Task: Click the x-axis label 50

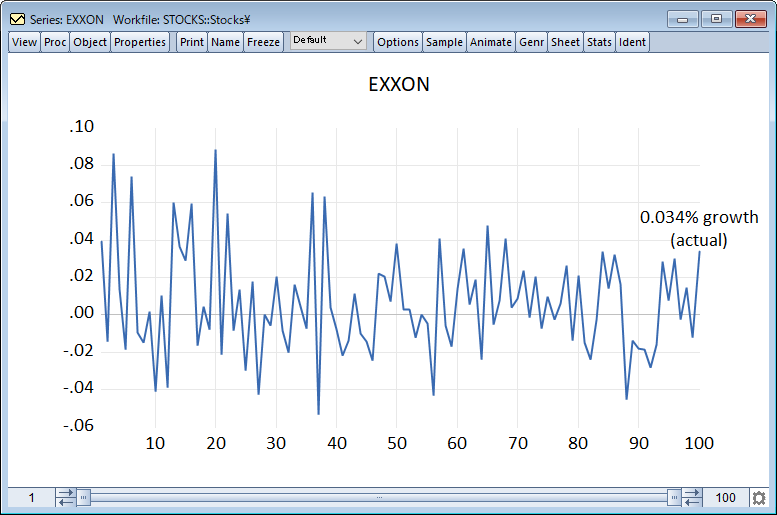Action: [x=396, y=443]
